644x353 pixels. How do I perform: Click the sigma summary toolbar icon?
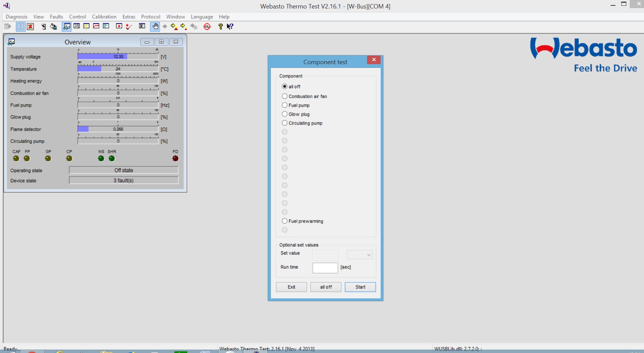click(x=142, y=26)
